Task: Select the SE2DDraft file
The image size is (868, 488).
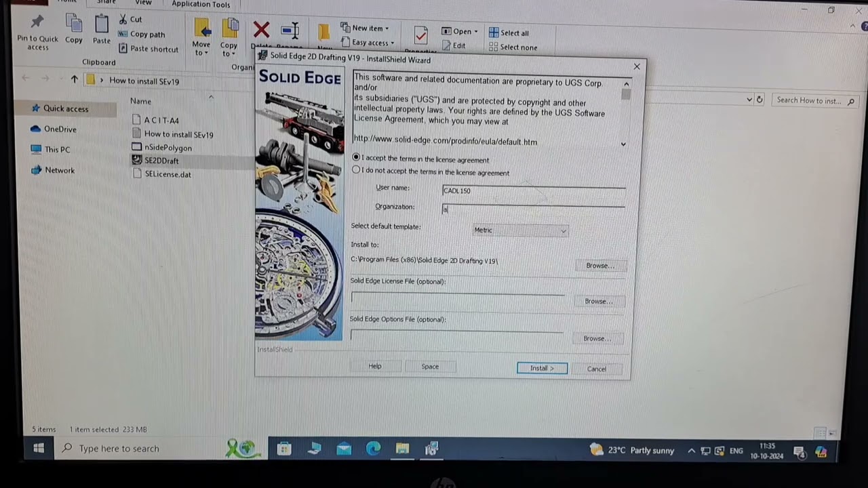Action: [x=161, y=161]
